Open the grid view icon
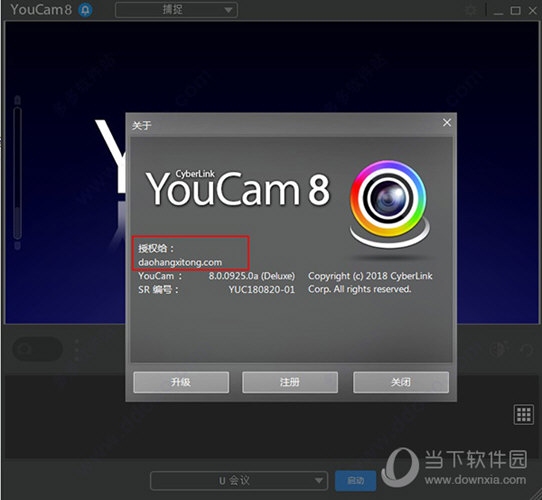The height and width of the screenshot is (500, 542). coord(523,414)
